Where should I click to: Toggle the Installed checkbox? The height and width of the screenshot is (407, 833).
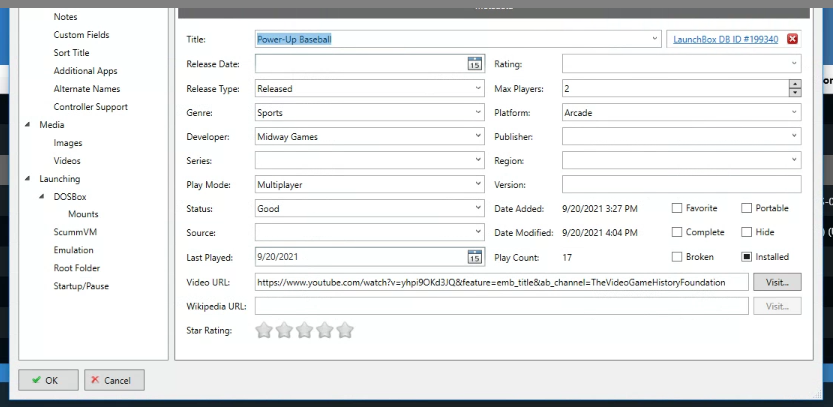pos(746,257)
